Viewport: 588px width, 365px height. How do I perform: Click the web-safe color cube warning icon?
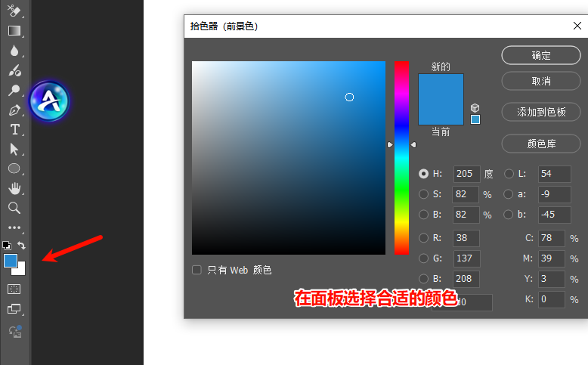475,108
